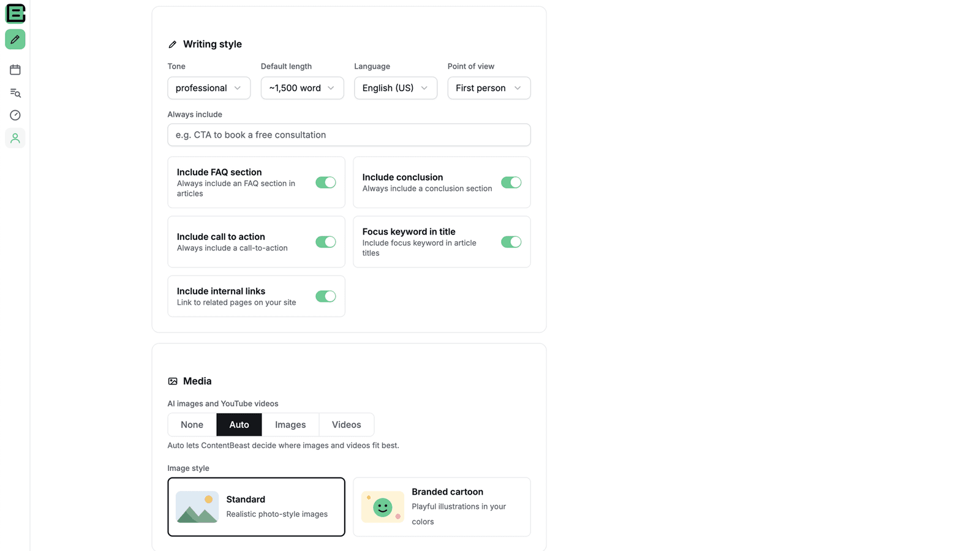Image resolution: width=980 pixels, height=551 pixels.
Task: Open the pencil write icon in sidebar
Action: click(x=15, y=39)
